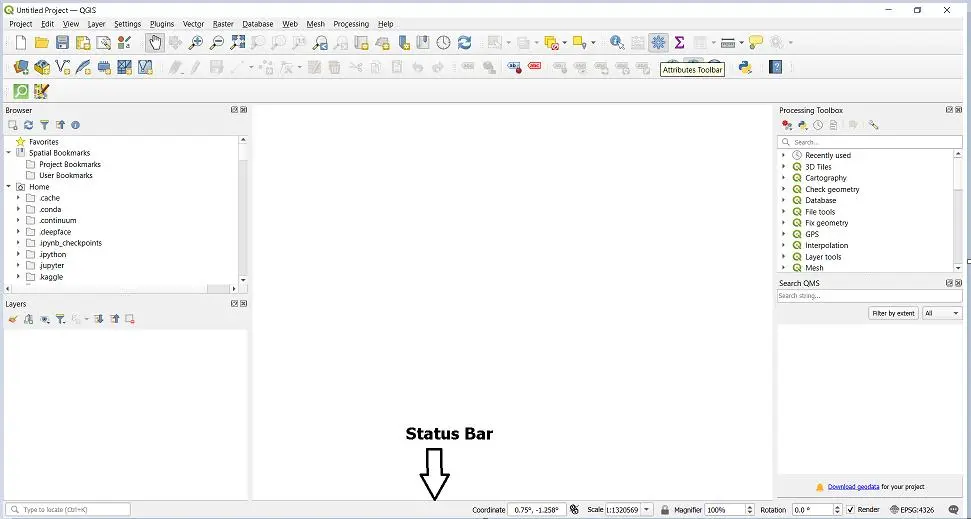Click the Coordinate input field
This screenshot has width=971, height=519.
536,510
